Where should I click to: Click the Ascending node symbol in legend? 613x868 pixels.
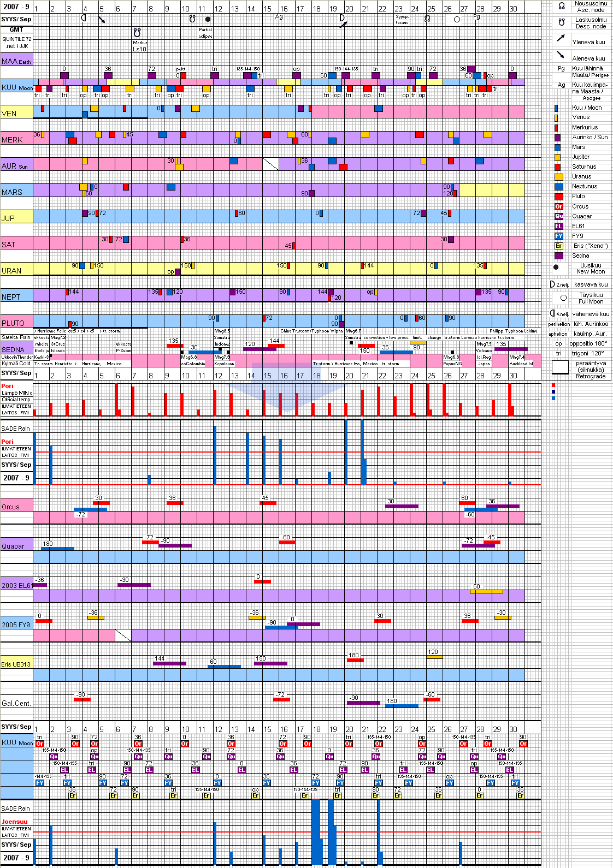(x=561, y=6)
